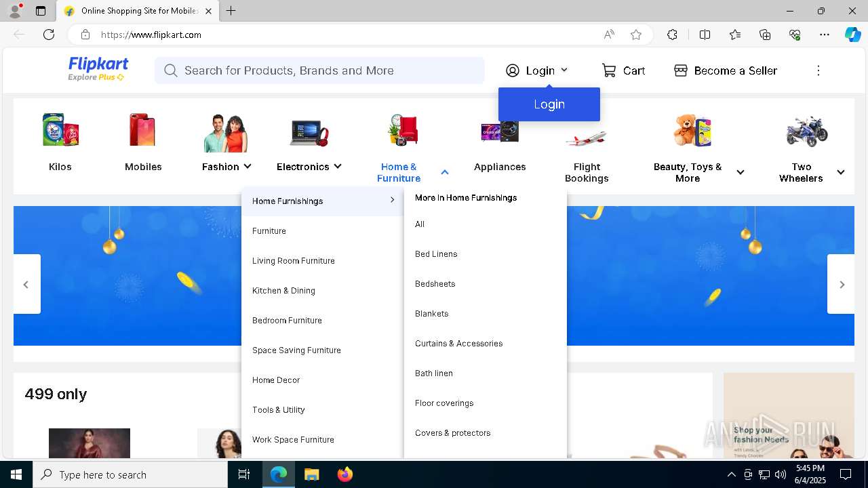Open Windows Start menu
The width and height of the screenshot is (868, 488).
click(x=16, y=474)
